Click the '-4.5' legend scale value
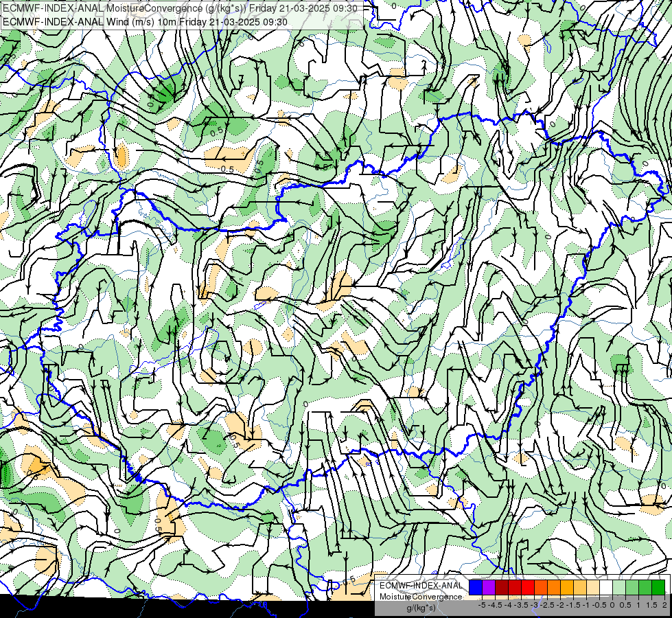The image size is (672, 618). coord(496,605)
